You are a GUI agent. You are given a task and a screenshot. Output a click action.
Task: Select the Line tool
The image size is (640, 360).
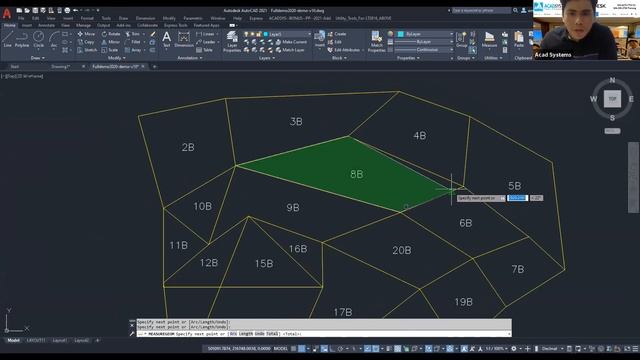[x=8, y=39]
